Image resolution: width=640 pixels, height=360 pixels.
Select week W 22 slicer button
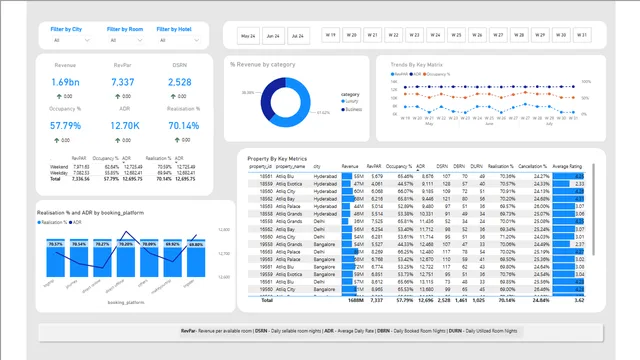pyautogui.click(x=393, y=35)
